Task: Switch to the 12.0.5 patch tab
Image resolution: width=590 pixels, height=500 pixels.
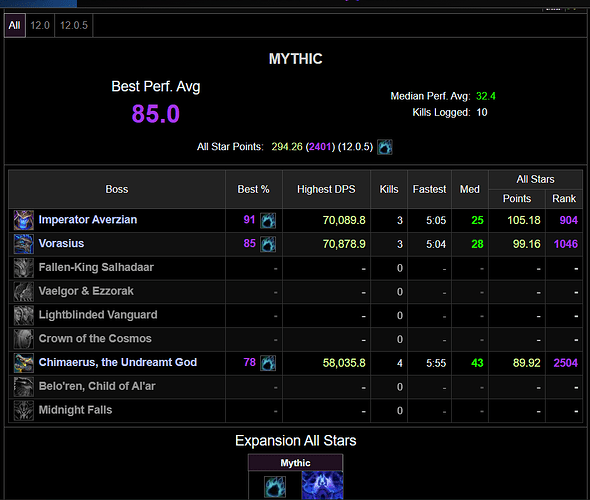Action: (x=74, y=25)
